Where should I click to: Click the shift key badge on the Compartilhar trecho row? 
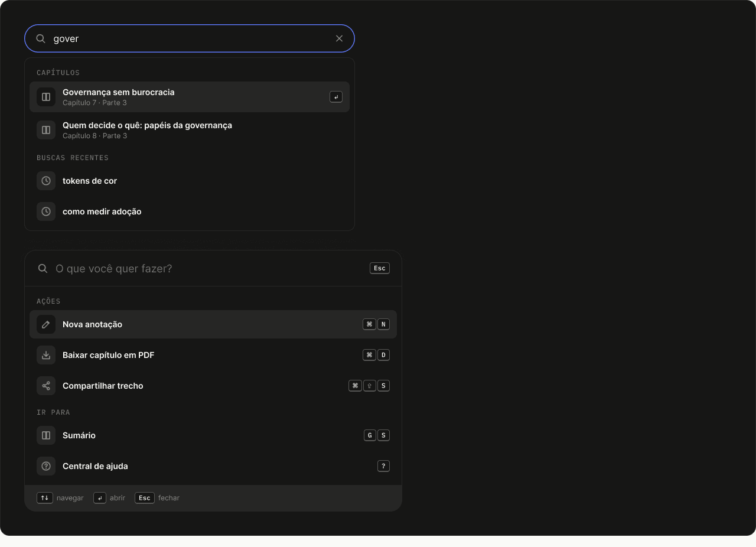click(370, 386)
